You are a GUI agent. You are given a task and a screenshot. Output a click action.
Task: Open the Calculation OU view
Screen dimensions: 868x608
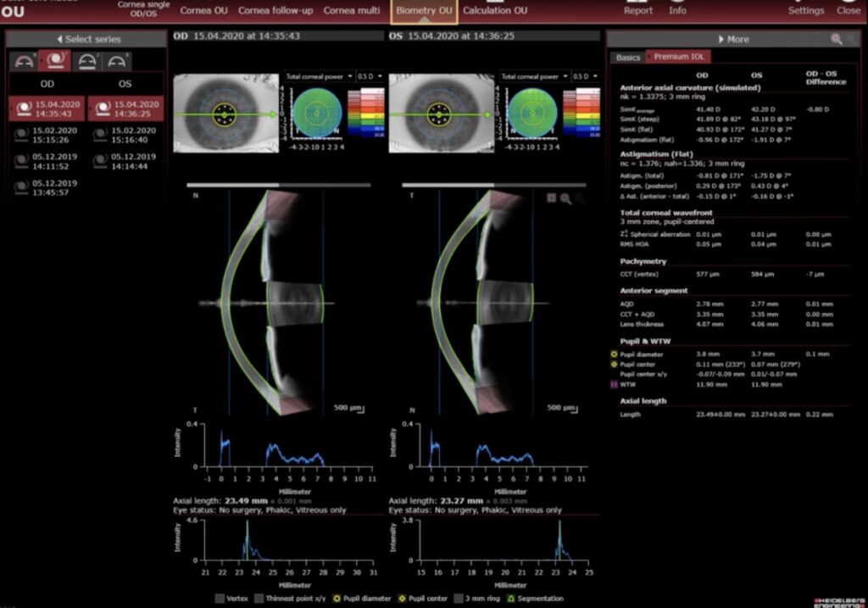[494, 10]
